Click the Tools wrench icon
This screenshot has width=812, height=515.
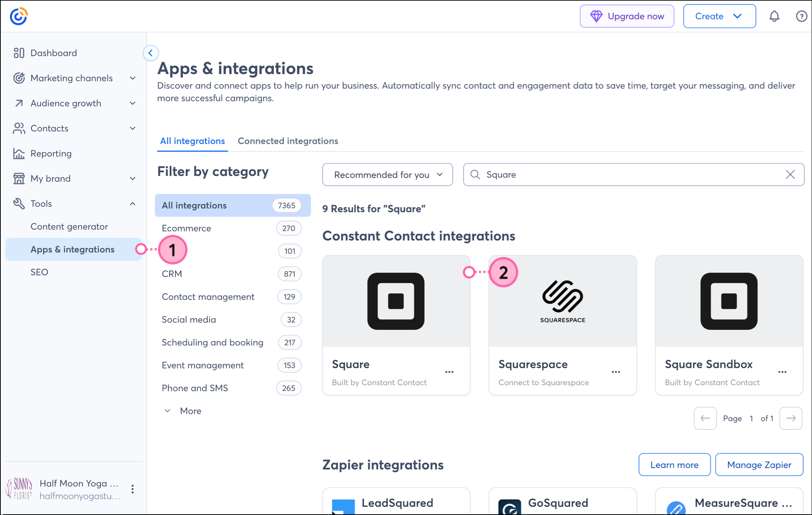(19, 204)
